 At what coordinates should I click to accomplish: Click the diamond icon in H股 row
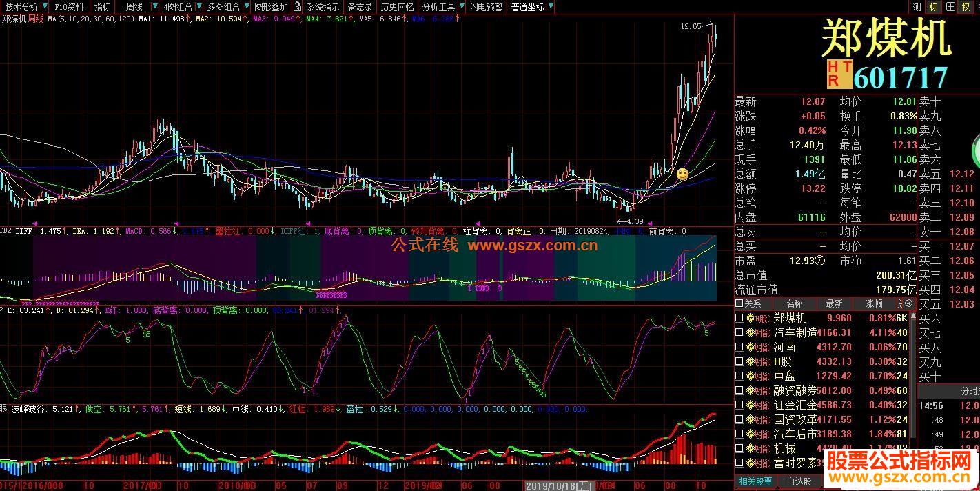(x=750, y=362)
